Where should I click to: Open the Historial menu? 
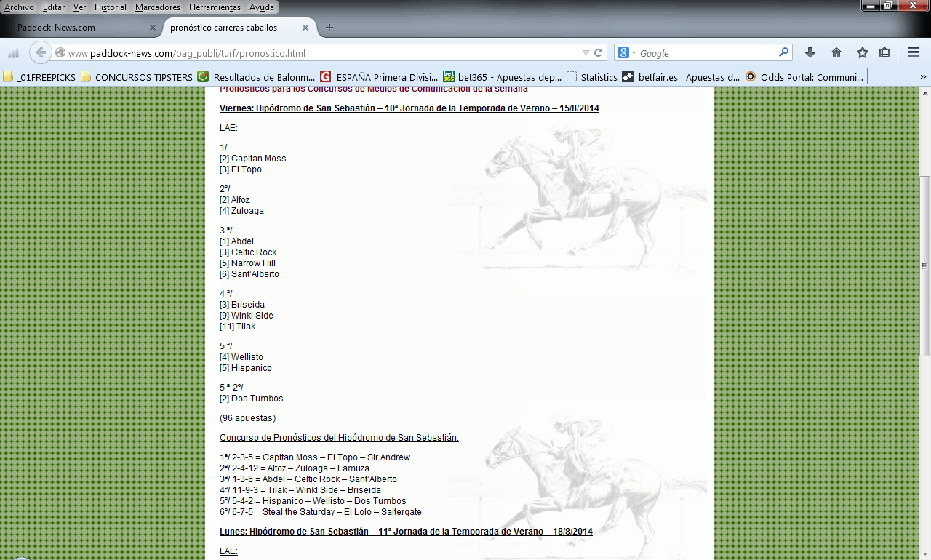click(x=110, y=7)
